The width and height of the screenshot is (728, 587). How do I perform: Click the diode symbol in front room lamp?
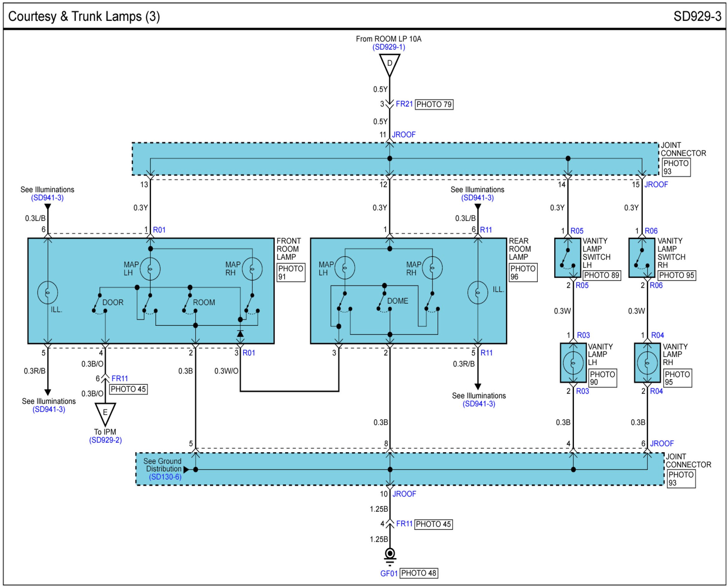(x=240, y=334)
